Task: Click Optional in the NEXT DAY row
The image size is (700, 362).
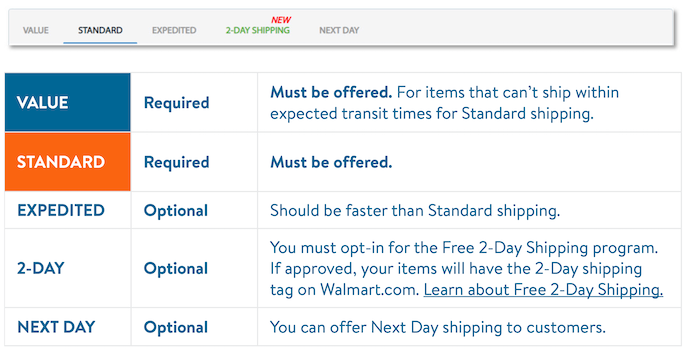Action: point(176,327)
